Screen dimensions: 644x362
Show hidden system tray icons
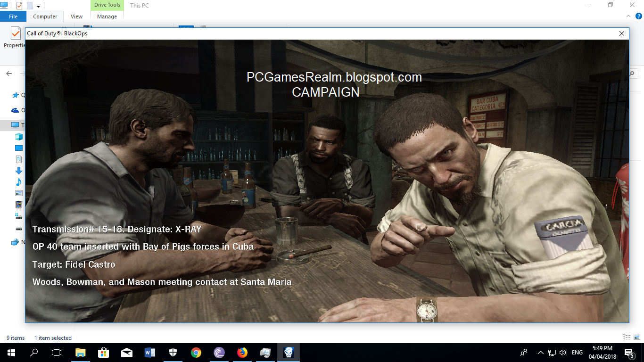point(540,353)
